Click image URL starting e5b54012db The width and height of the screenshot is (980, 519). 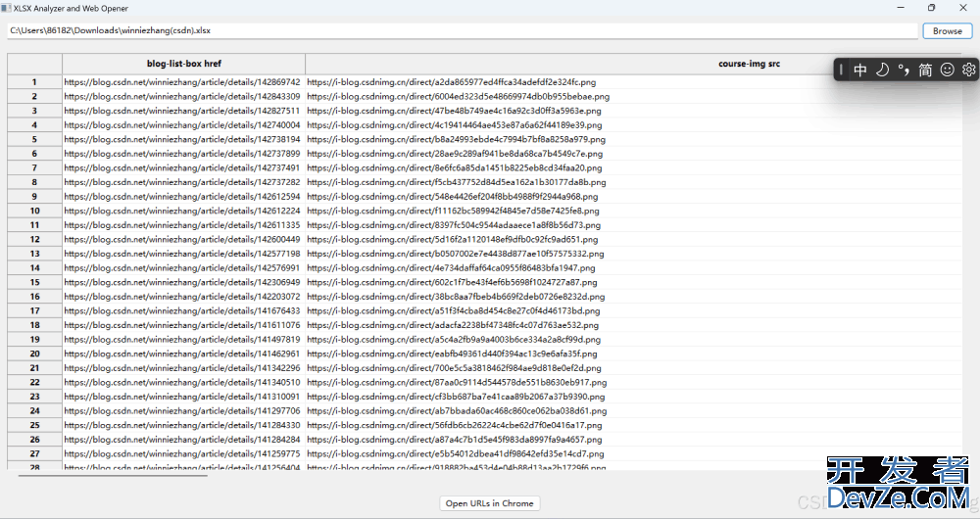click(x=456, y=453)
